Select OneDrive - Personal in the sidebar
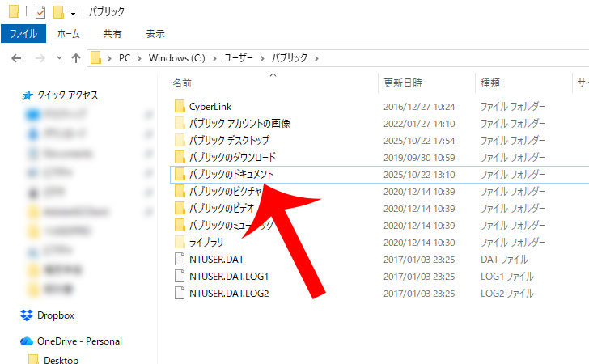The height and width of the screenshot is (364, 589). click(78, 341)
